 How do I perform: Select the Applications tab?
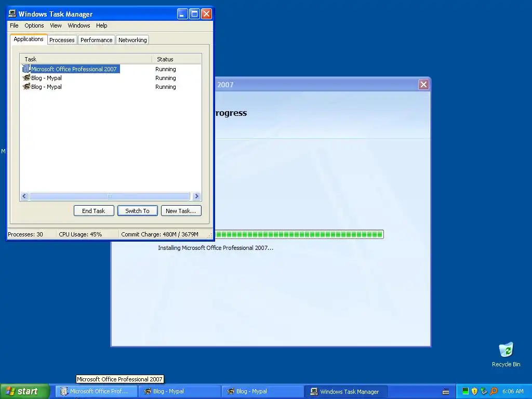29,39
